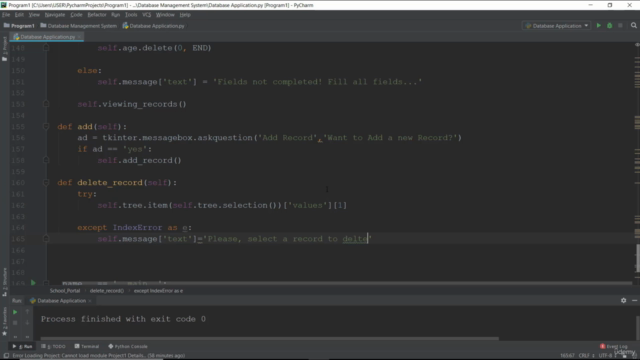Select Database Management System folder breadcrumb
Screen dimensions: 640x360
pyautogui.click(x=78, y=26)
